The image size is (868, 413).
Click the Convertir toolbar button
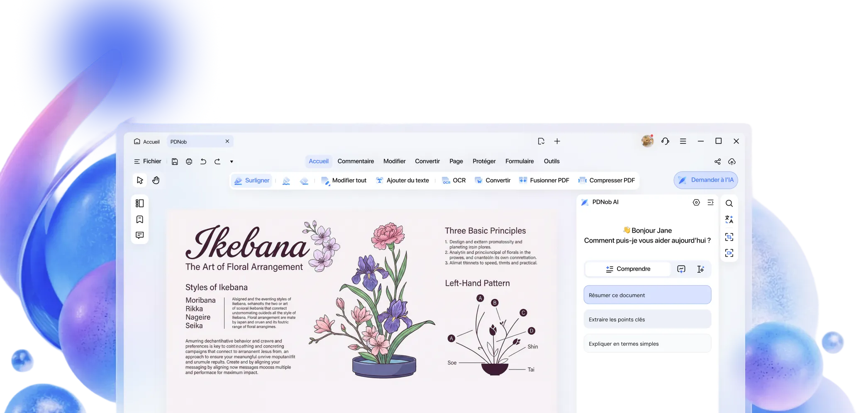click(493, 180)
